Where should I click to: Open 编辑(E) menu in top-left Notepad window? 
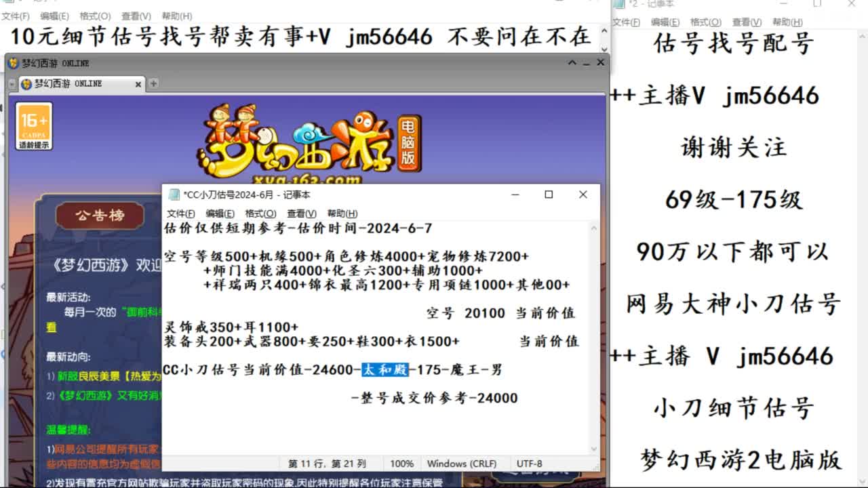54,16
